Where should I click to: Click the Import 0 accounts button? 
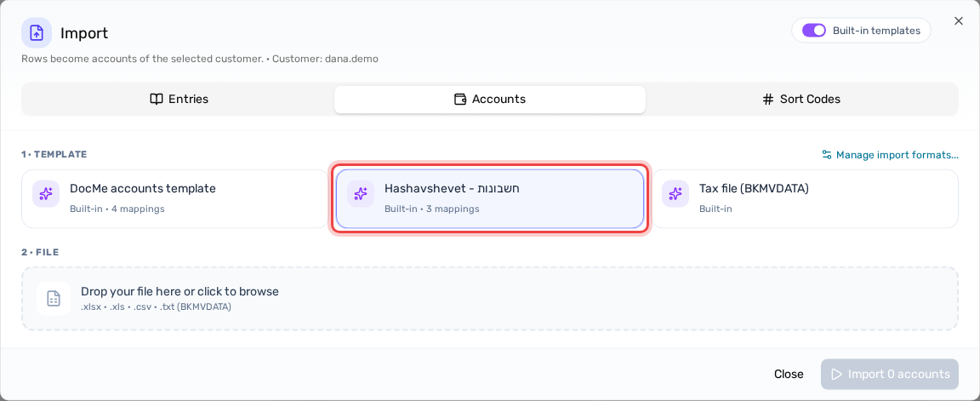(x=889, y=374)
